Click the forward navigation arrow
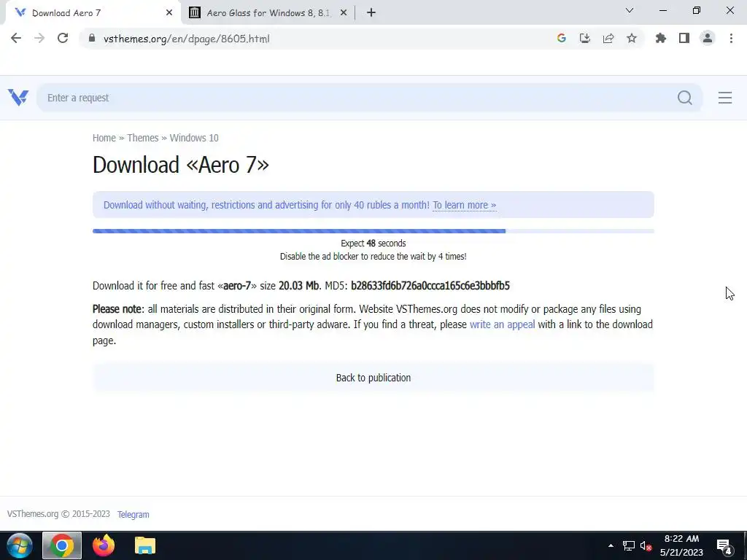 (x=39, y=38)
